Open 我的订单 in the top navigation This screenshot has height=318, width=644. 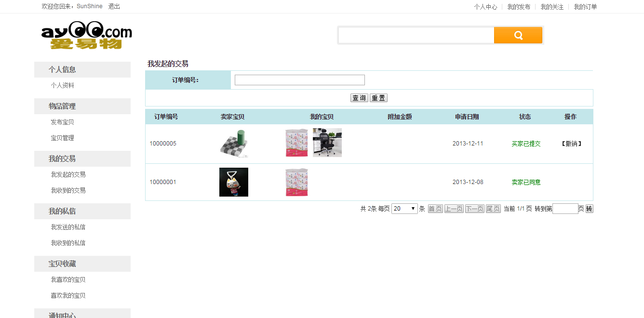pyautogui.click(x=585, y=7)
